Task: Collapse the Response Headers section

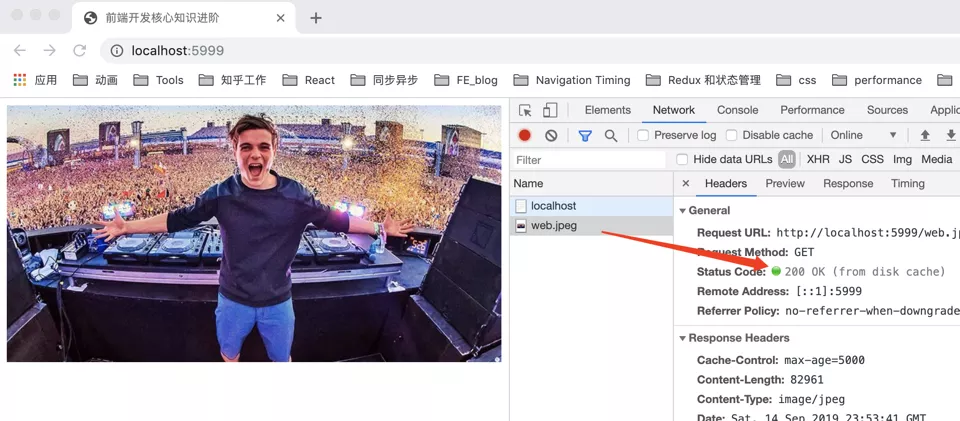Action: pyautogui.click(x=683, y=338)
